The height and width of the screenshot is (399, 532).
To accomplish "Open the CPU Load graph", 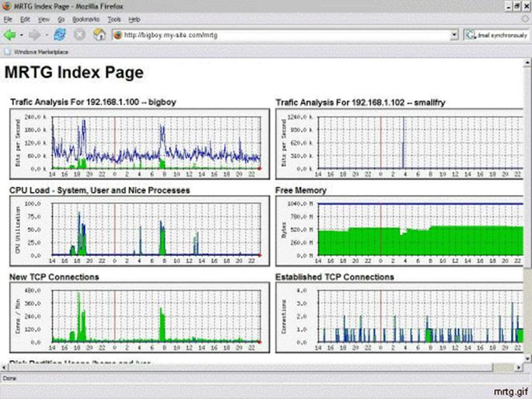I will click(140, 231).
